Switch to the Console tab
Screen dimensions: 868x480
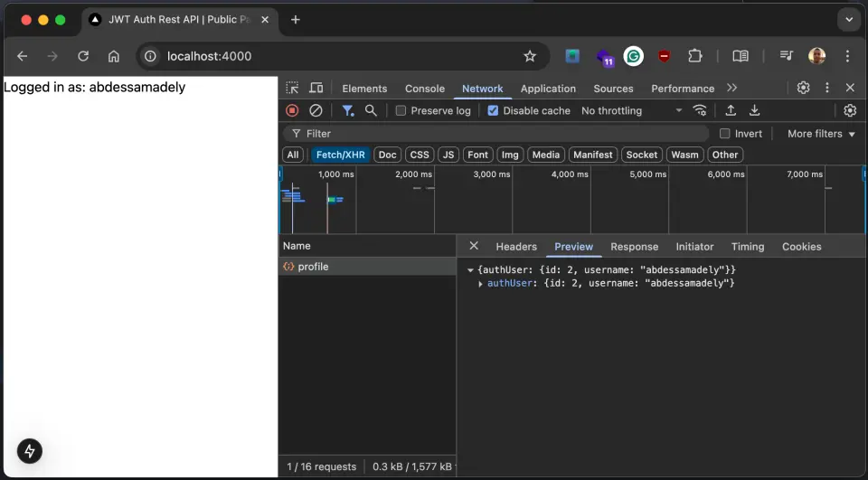424,89
